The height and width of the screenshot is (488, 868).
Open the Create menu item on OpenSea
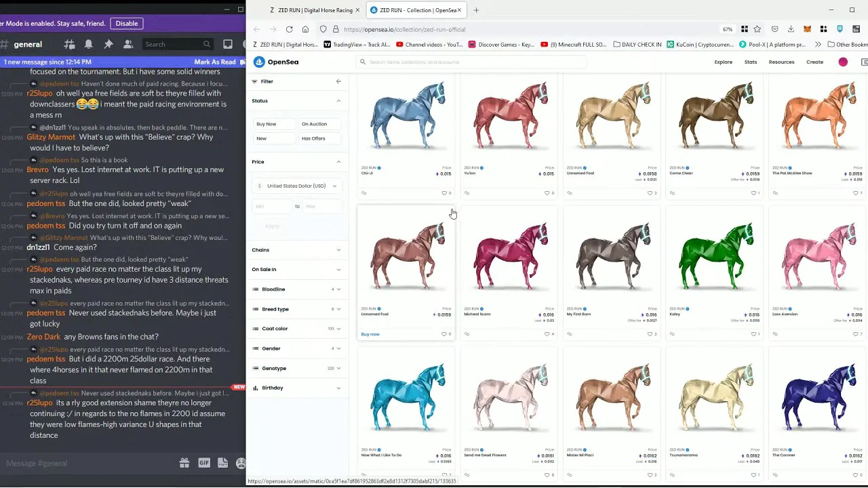point(815,62)
